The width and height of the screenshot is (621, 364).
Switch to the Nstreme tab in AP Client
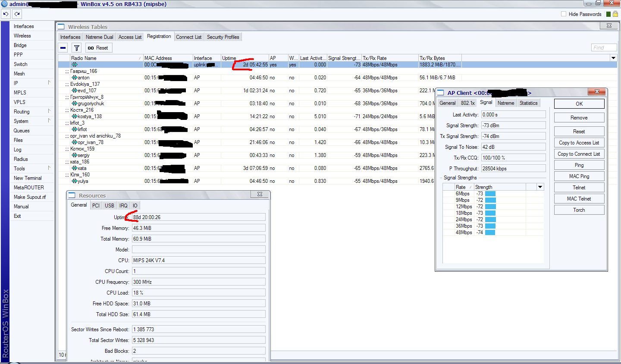505,103
